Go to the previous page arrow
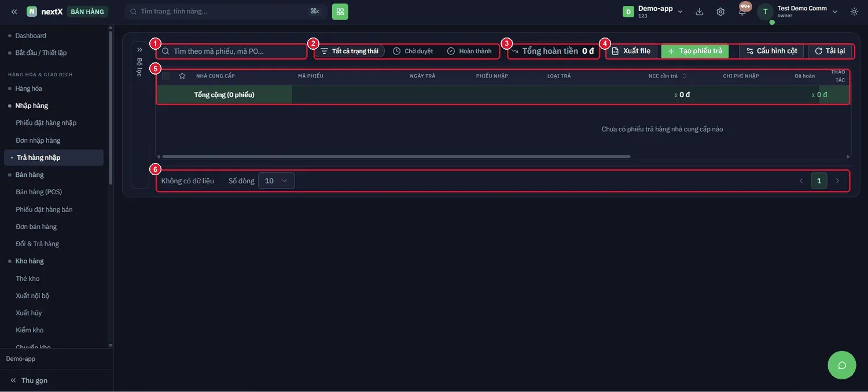Screen dimensions: 868x392 (801, 181)
